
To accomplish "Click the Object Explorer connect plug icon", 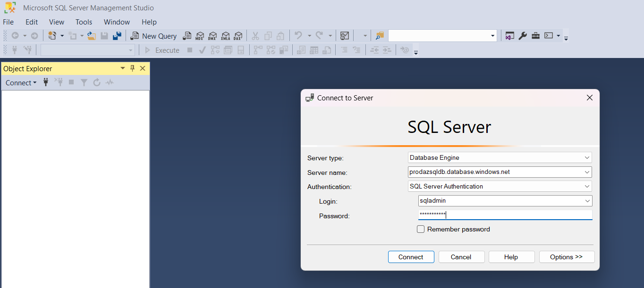I will pos(46,82).
